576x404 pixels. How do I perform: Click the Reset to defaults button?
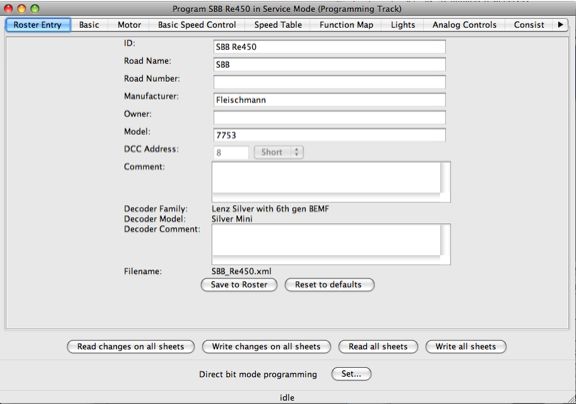(x=330, y=285)
